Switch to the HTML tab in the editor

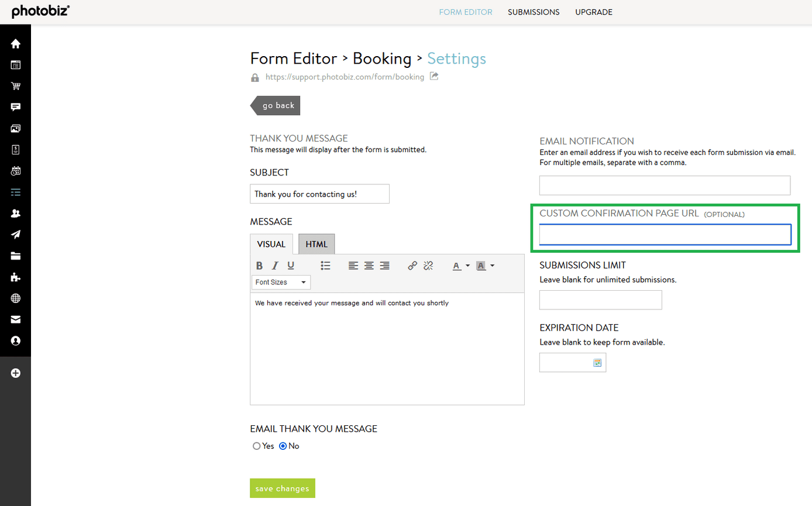(316, 244)
